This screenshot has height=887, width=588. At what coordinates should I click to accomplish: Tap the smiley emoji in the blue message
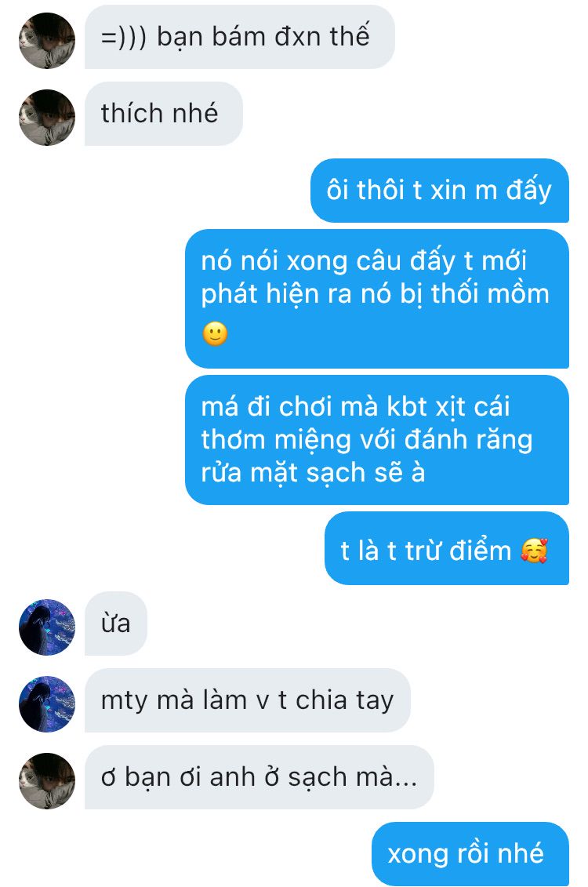click(215, 334)
